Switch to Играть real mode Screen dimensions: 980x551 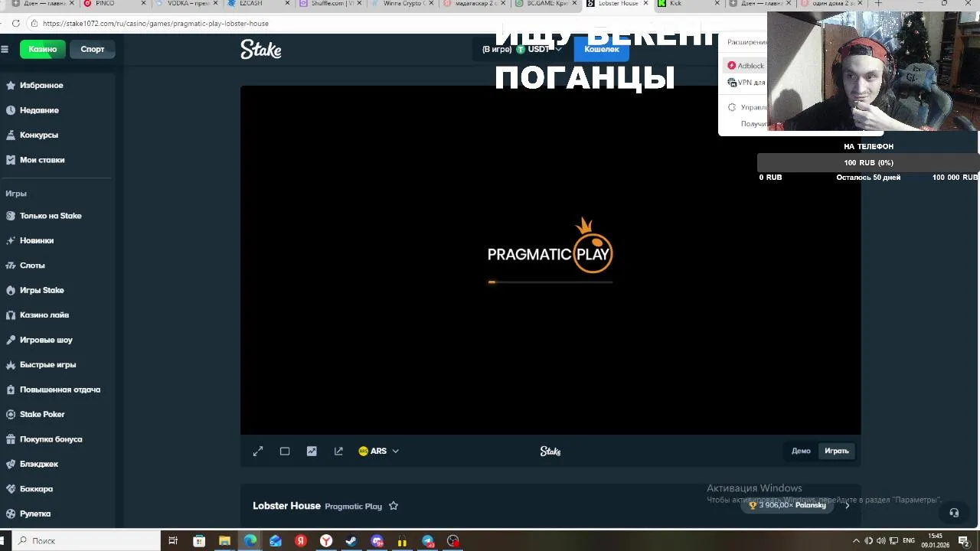836,451
